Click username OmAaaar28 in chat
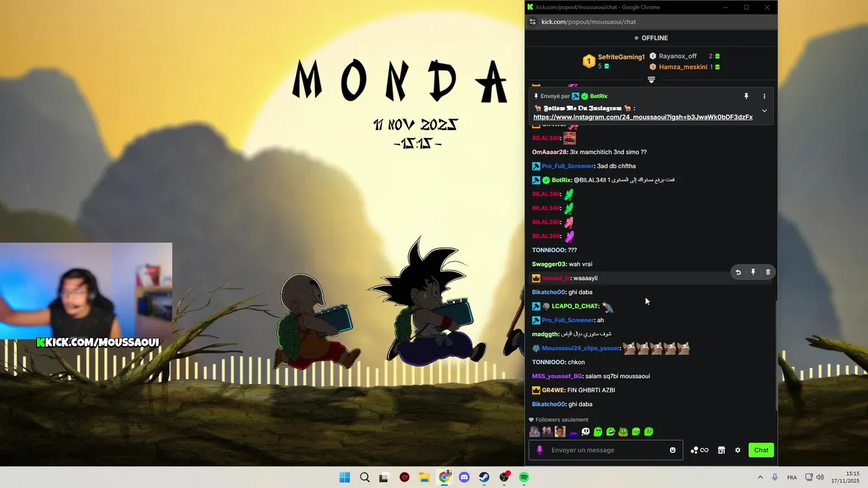This screenshot has height=488, width=868. tap(550, 152)
